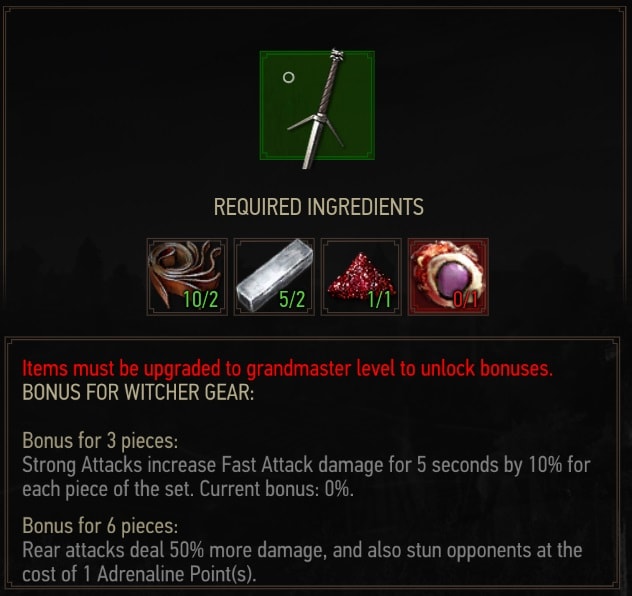Select the witcher sword item icon
This screenshot has height=596, width=632.
coord(317,106)
